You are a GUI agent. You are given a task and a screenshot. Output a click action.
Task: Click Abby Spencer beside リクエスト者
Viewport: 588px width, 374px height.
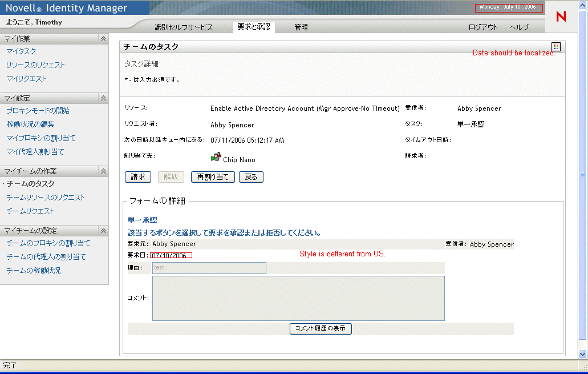pyautogui.click(x=233, y=125)
